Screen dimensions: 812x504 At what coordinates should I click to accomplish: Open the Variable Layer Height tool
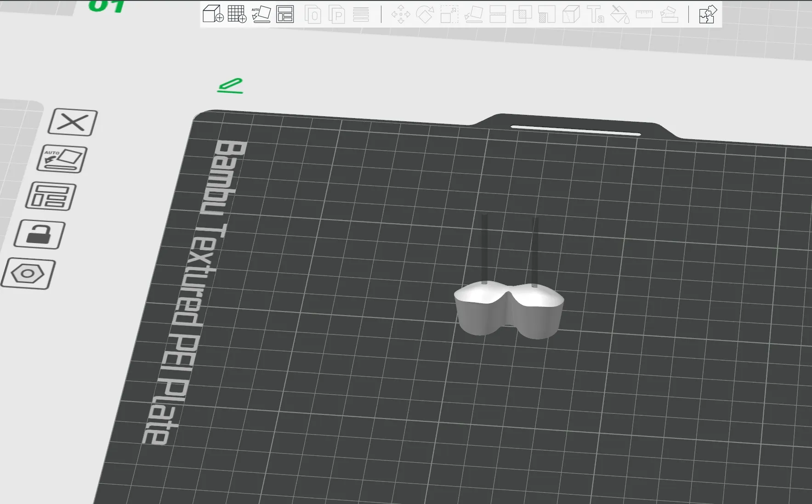click(361, 14)
